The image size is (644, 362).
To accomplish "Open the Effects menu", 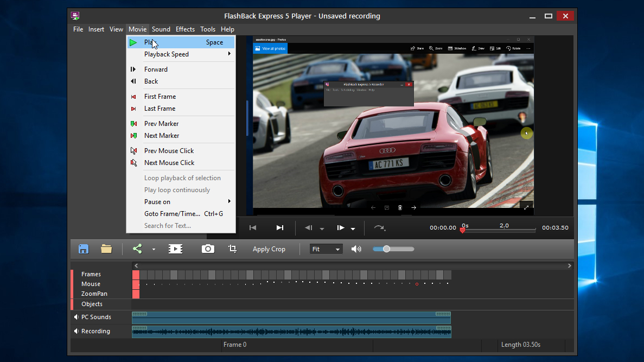I will (x=185, y=29).
